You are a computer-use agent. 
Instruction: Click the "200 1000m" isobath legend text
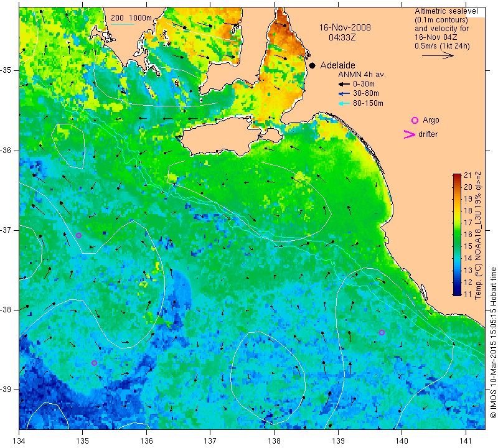pos(131,18)
